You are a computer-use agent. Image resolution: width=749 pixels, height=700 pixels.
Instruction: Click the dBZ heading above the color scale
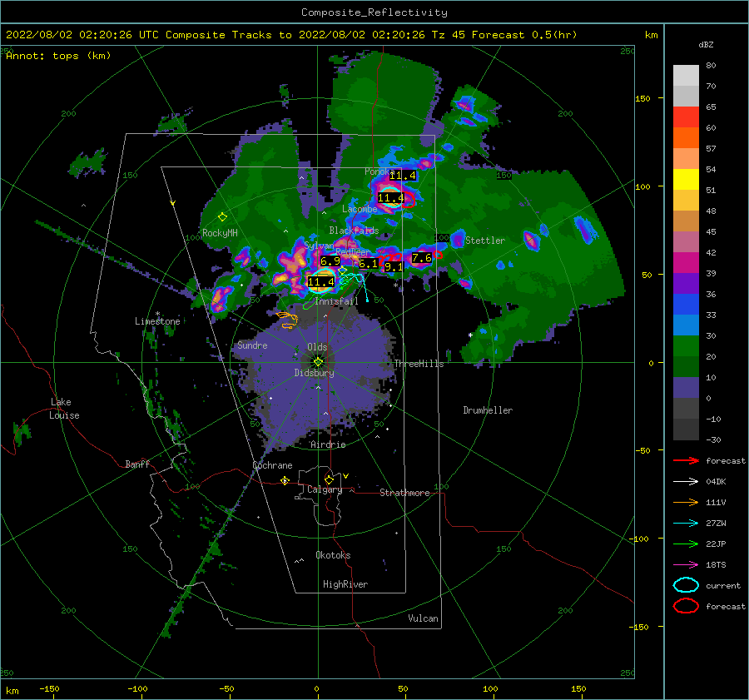(x=706, y=44)
